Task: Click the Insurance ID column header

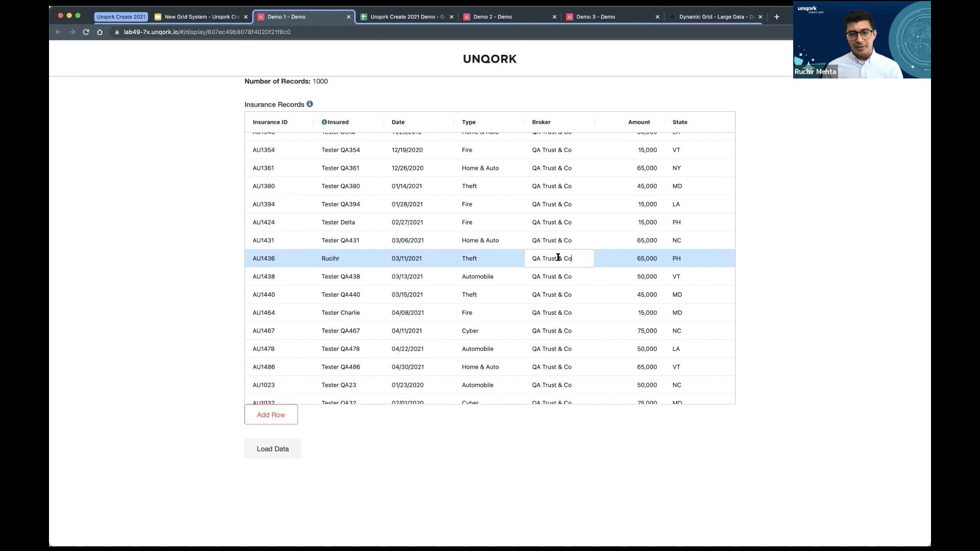Action: point(269,122)
